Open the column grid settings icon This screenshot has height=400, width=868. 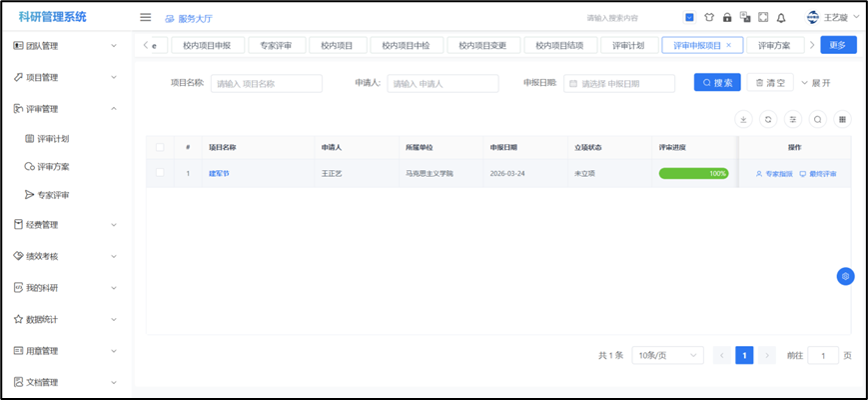tap(843, 119)
